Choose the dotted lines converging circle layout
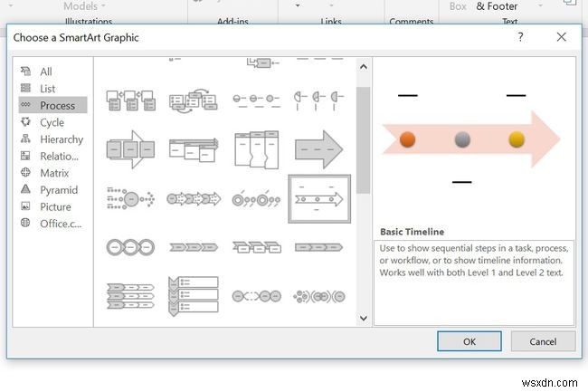588x392 pixels. coord(130,199)
